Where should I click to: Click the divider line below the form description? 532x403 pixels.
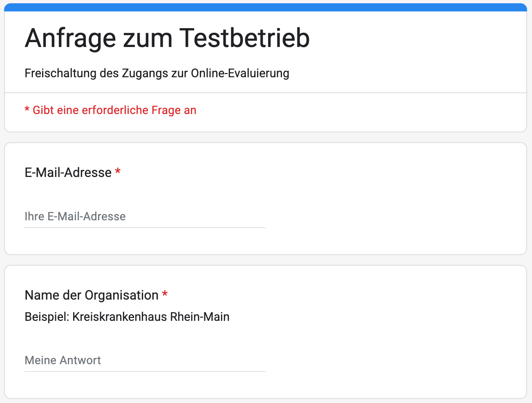tap(266, 93)
